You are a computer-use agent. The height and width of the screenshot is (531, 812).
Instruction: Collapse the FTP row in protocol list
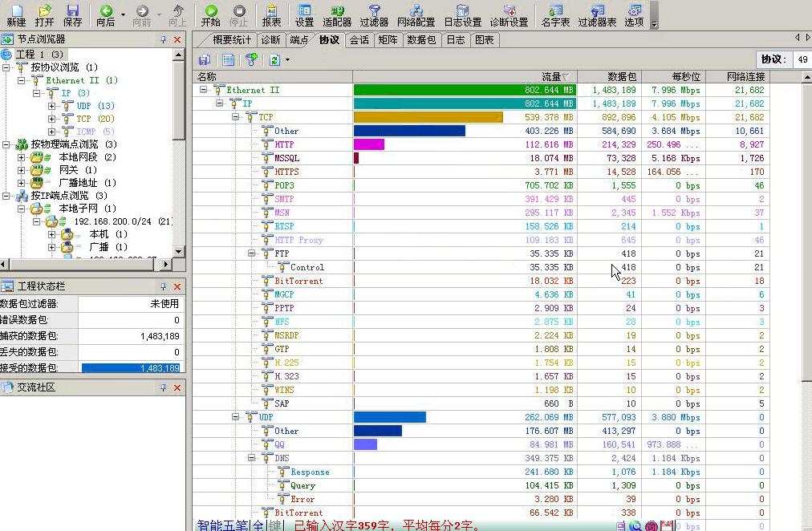(252, 253)
